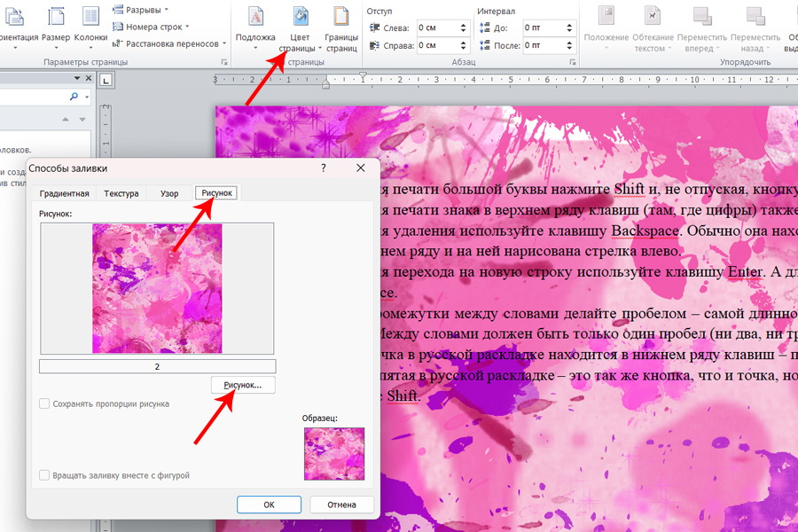The width and height of the screenshot is (798, 532).
Task: Click the Рисунок... browse button
Action: click(243, 386)
